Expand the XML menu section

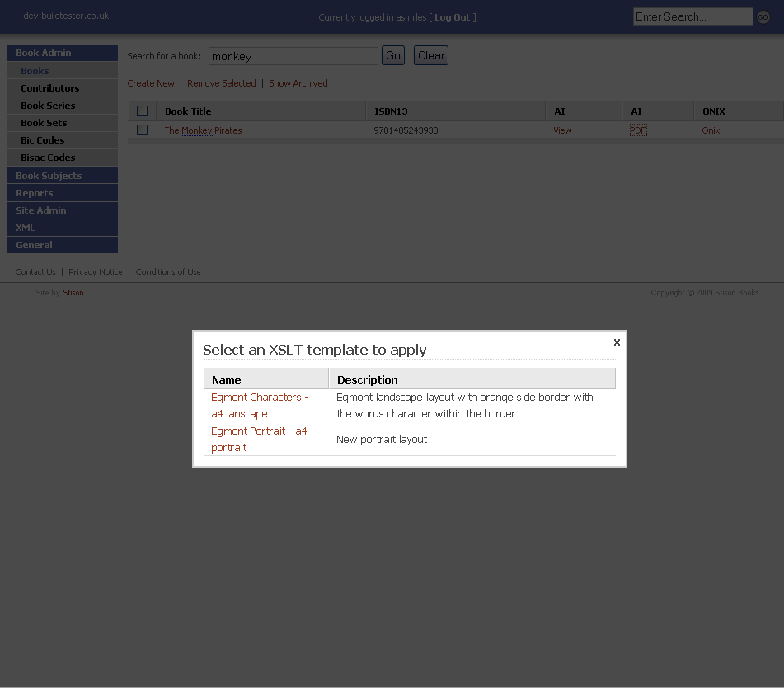(x=63, y=228)
